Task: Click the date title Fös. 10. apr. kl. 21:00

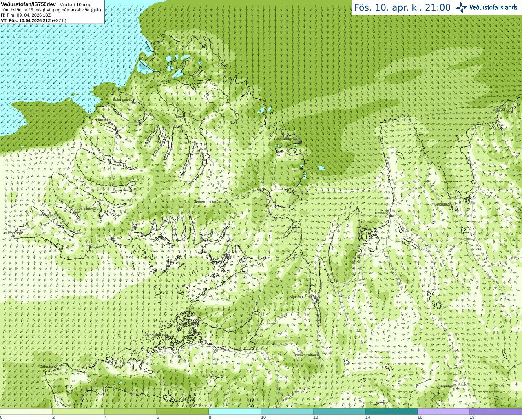Action: point(402,7)
